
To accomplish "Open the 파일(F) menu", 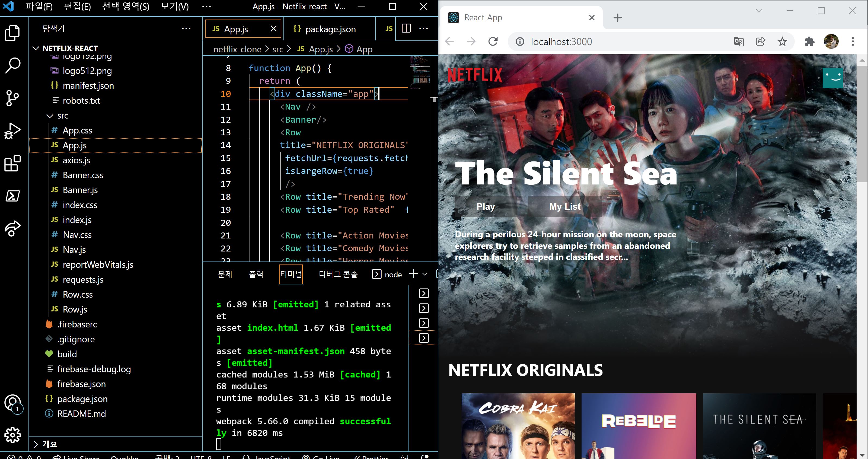I will [39, 7].
